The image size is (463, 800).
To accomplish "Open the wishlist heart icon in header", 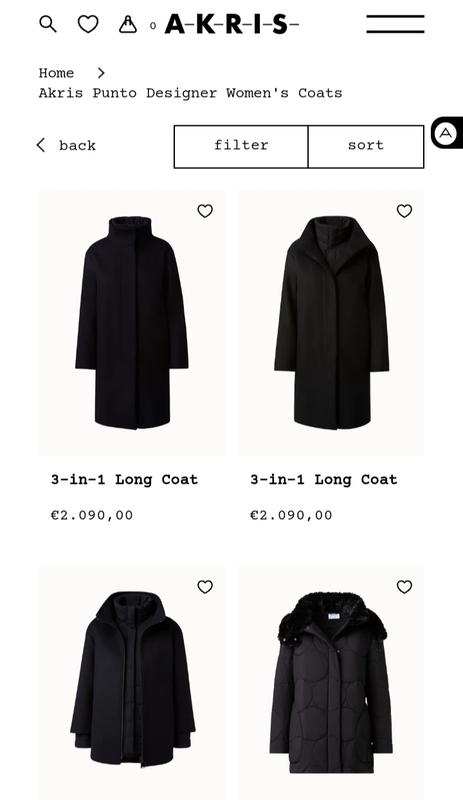I will [88, 24].
